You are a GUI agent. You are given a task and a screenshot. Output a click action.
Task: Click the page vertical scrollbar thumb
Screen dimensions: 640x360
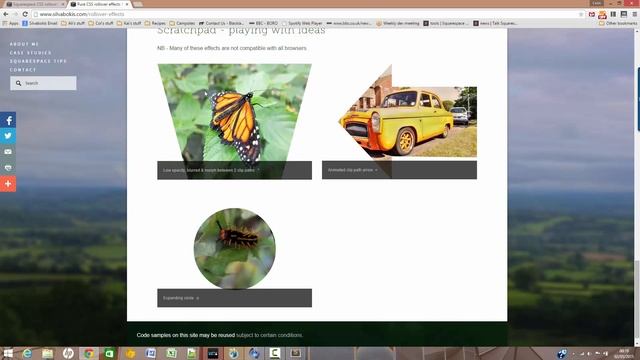pyautogui.click(x=637, y=298)
